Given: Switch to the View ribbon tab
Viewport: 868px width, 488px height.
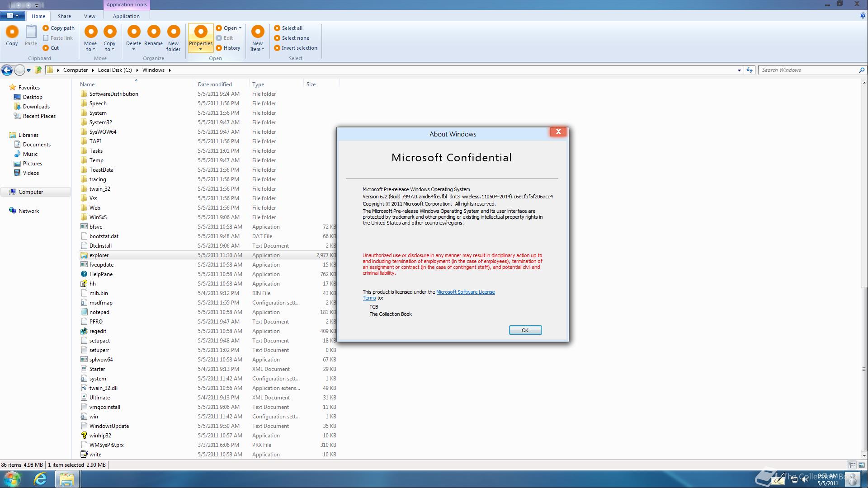Looking at the screenshot, I should (x=90, y=16).
